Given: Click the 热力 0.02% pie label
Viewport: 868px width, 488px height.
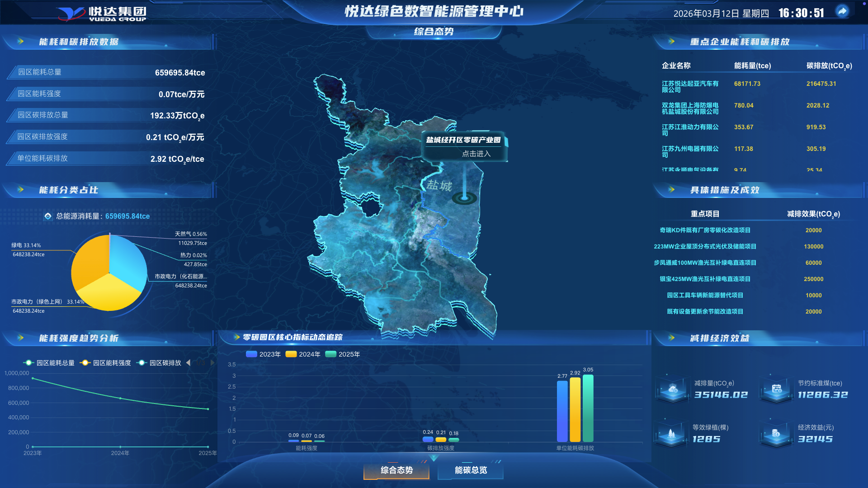Looking at the screenshot, I should [193, 255].
